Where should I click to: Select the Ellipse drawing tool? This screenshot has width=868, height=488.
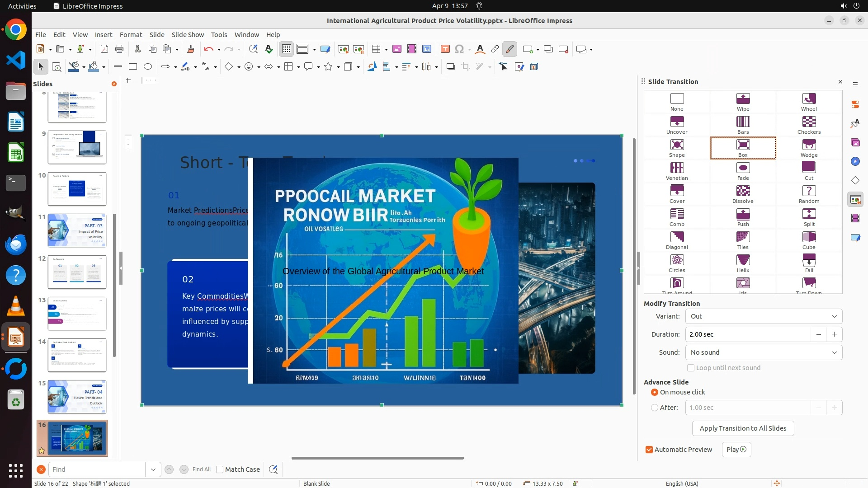pyautogui.click(x=148, y=67)
